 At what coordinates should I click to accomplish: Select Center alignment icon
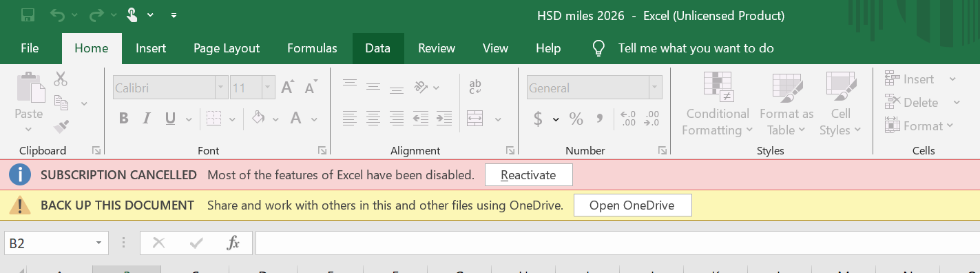(x=373, y=118)
